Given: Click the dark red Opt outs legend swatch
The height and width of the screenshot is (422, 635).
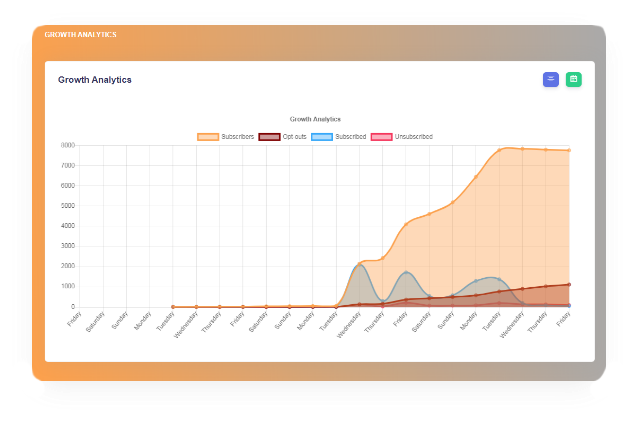Looking at the screenshot, I should (x=269, y=136).
